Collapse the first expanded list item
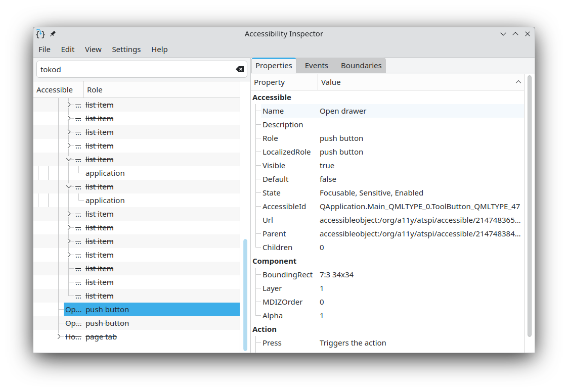568x392 pixels. click(69, 160)
